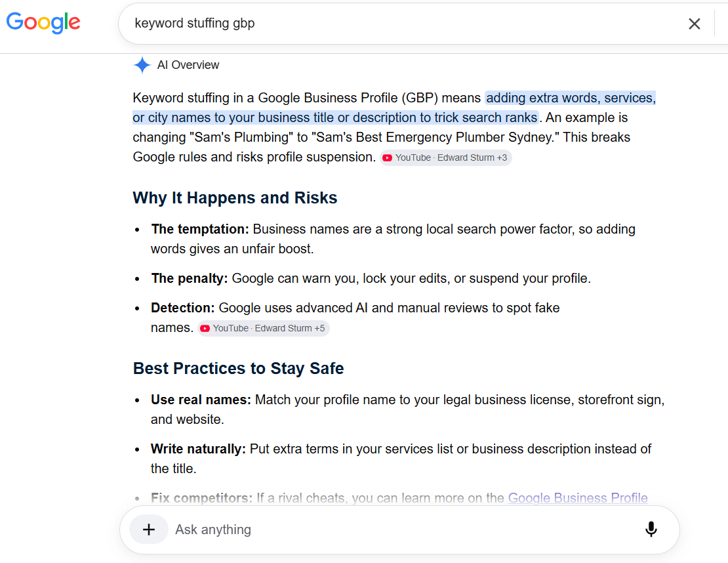
Task: Select the 'Why It Happens and Risks' heading
Action: (235, 198)
